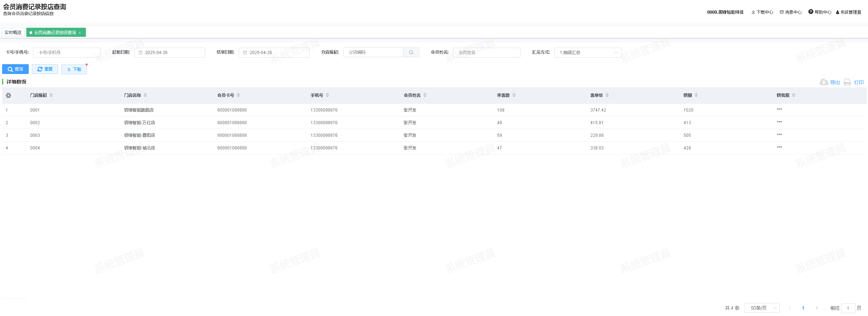Switch to the 实时概览 tab
This screenshot has width=868, height=316.
pyautogui.click(x=13, y=33)
